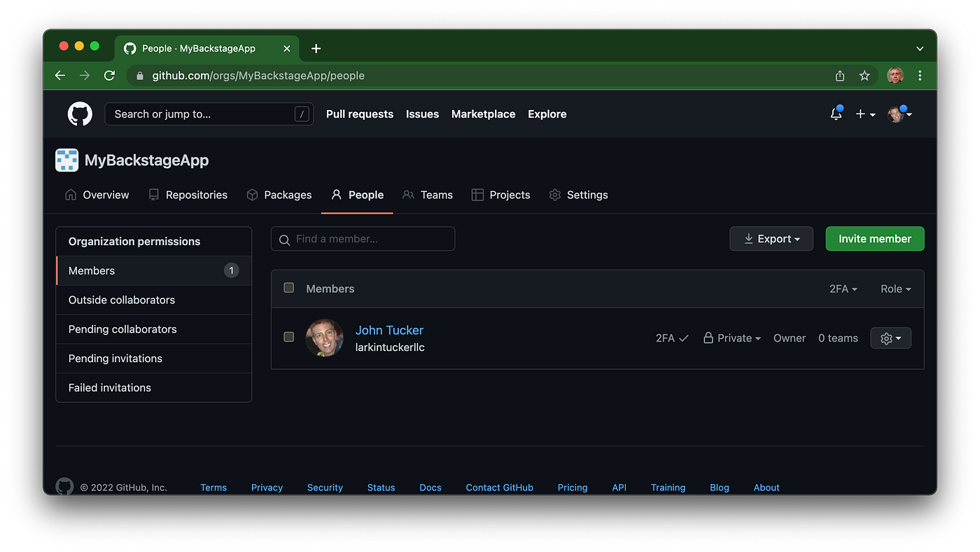This screenshot has width=980, height=552.
Task: Open the Docs footer link
Action: (x=430, y=488)
